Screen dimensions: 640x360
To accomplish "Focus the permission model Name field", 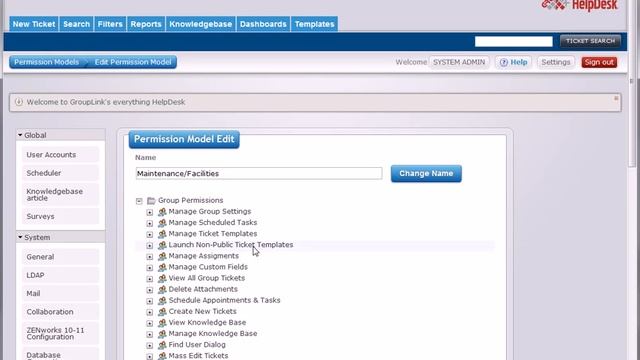I will (259, 173).
